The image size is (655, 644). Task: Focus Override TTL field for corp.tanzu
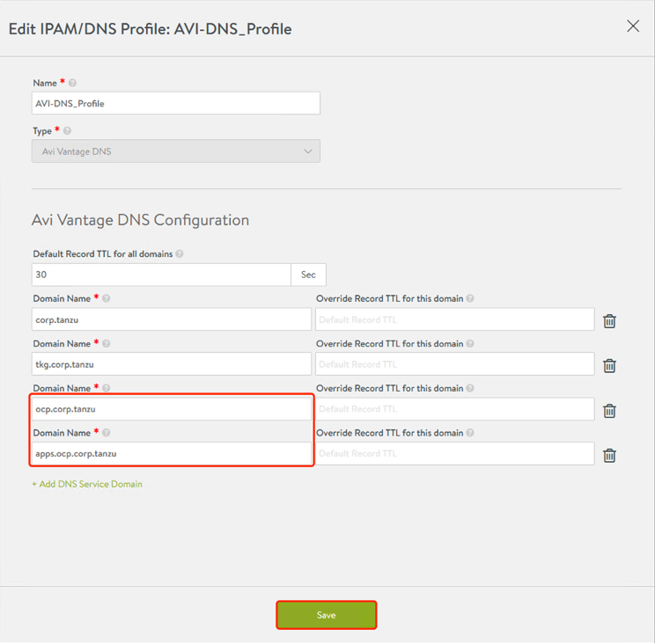point(455,319)
